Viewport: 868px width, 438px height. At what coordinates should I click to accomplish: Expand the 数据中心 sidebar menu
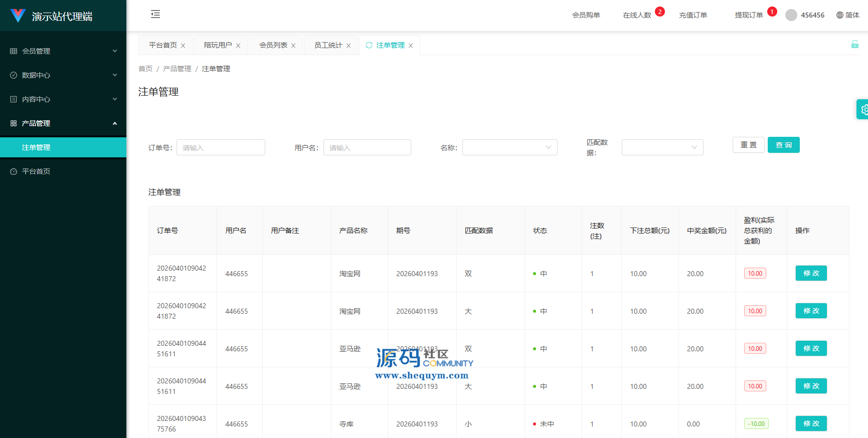click(63, 75)
